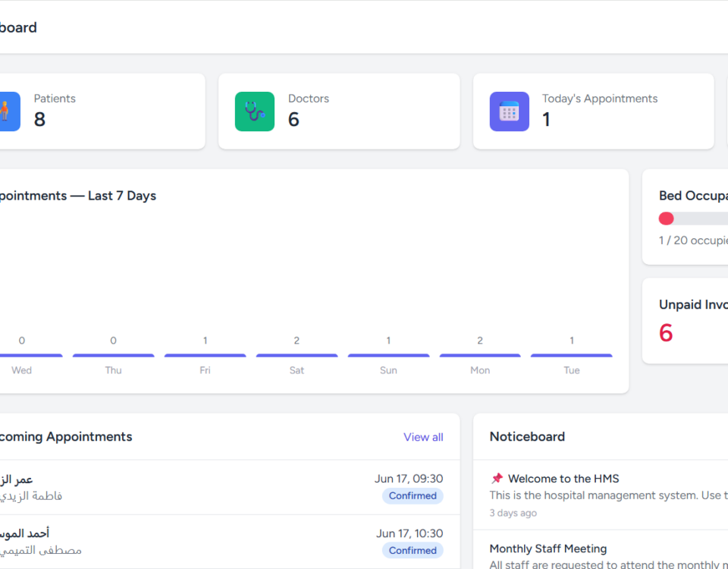Click Confirmed badge for Jun 17, 10:30
Image resolution: width=728 pixels, height=569 pixels.
413,551
